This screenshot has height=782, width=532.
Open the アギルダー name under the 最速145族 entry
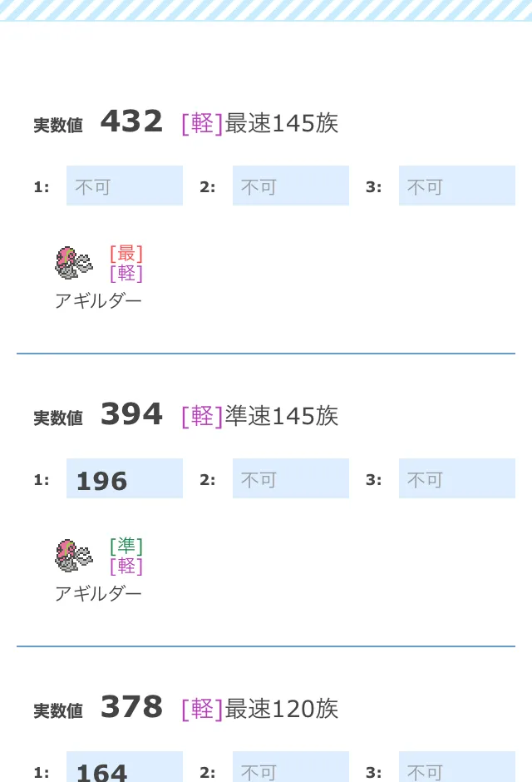[98, 300]
